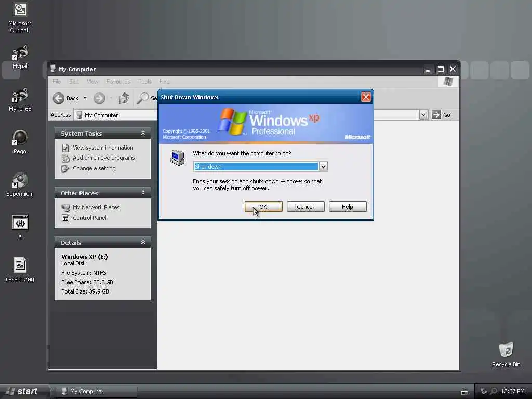Image resolution: width=532 pixels, height=399 pixels.
Task: Click the Windows flag logo in menu bar
Action: [448, 82]
